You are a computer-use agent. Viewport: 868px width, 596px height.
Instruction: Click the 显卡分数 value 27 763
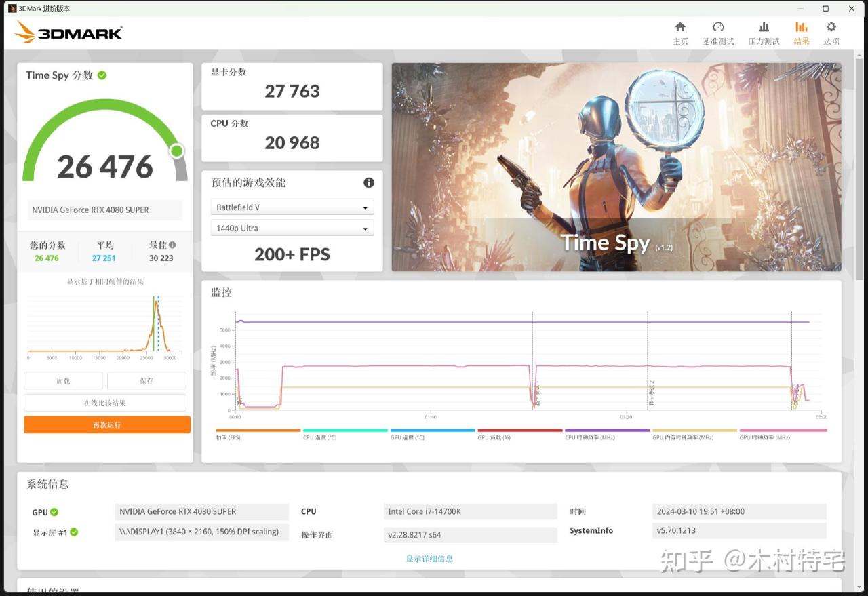(292, 91)
